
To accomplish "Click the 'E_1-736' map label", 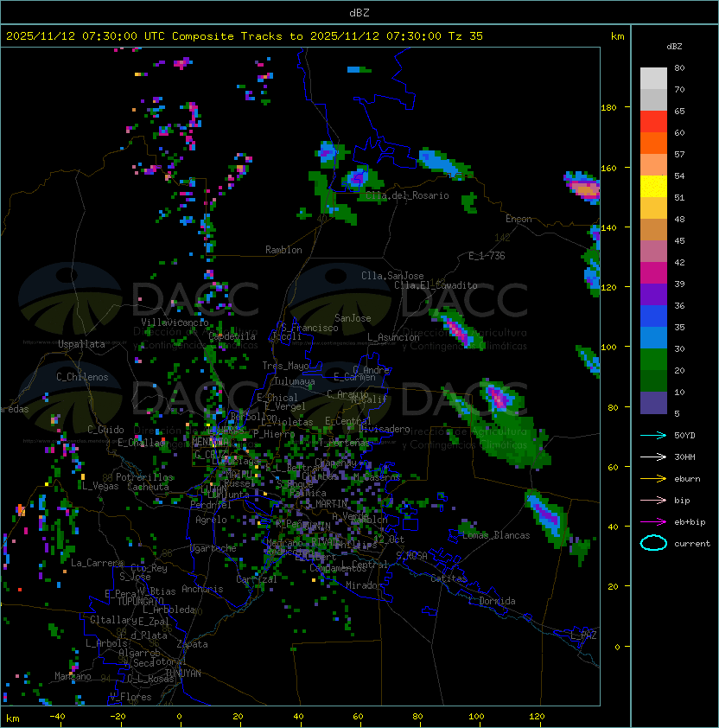I will tap(487, 256).
